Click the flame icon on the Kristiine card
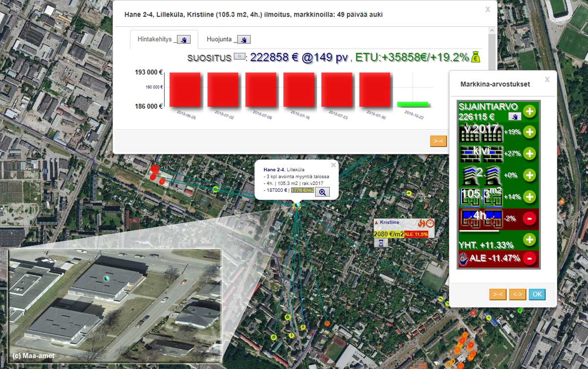This screenshot has height=369, width=588. pyautogui.click(x=421, y=224)
